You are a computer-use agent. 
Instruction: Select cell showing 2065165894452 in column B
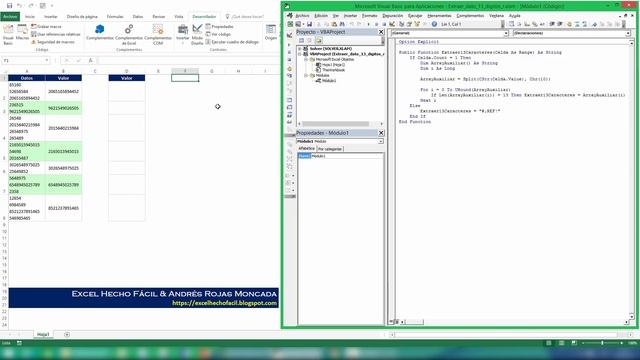point(63,91)
